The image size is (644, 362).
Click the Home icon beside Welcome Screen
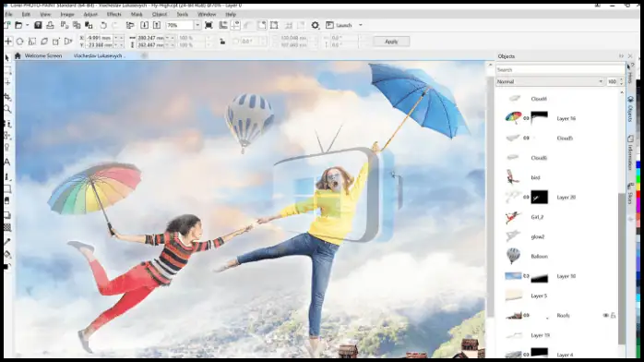click(18, 56)
